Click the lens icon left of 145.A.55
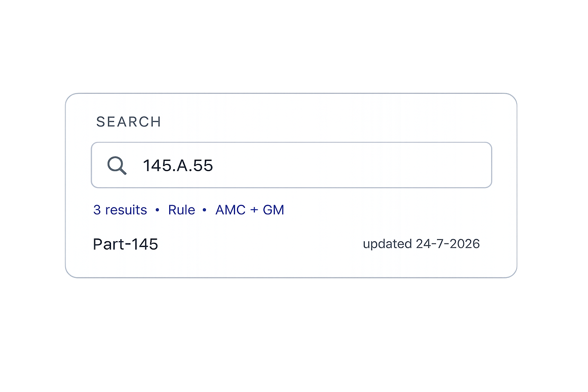The height and width of the screenshot is (392, 588). tap(117, 165)
